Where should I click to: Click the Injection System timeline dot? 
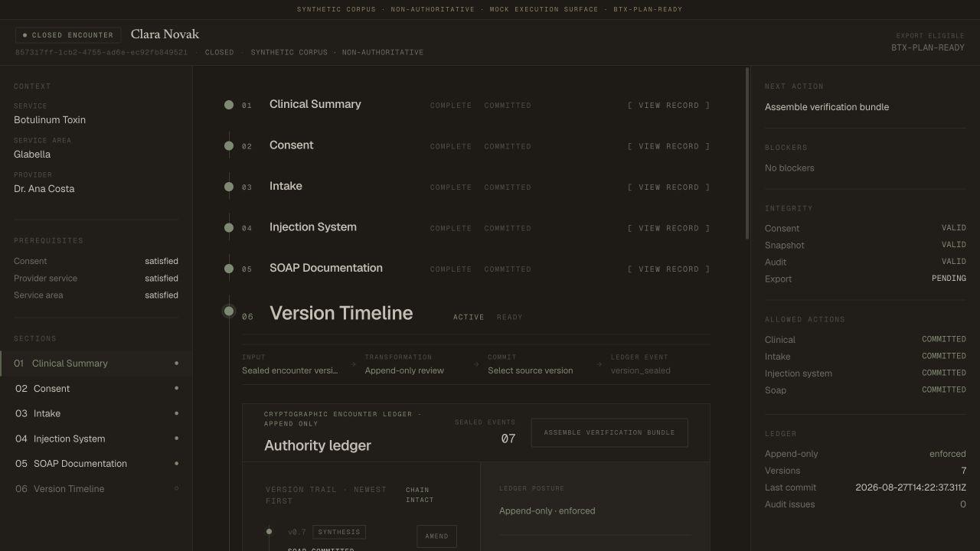point(229,228)
